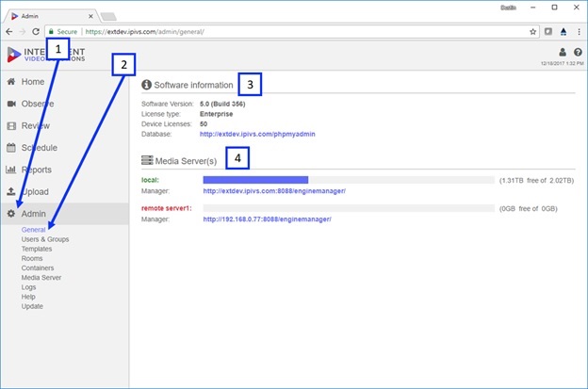Click the 1.31TB free of 2.02TB text
The image size is (588, 389).
tap(536, 181)
